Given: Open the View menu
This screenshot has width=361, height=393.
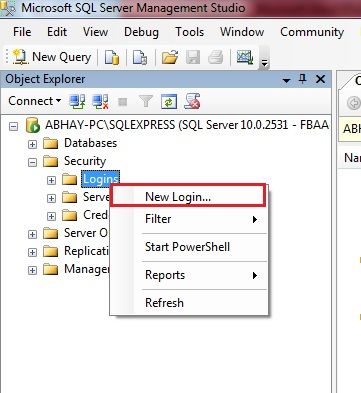Looking at the screenshot, I should (x=95, y=32).
